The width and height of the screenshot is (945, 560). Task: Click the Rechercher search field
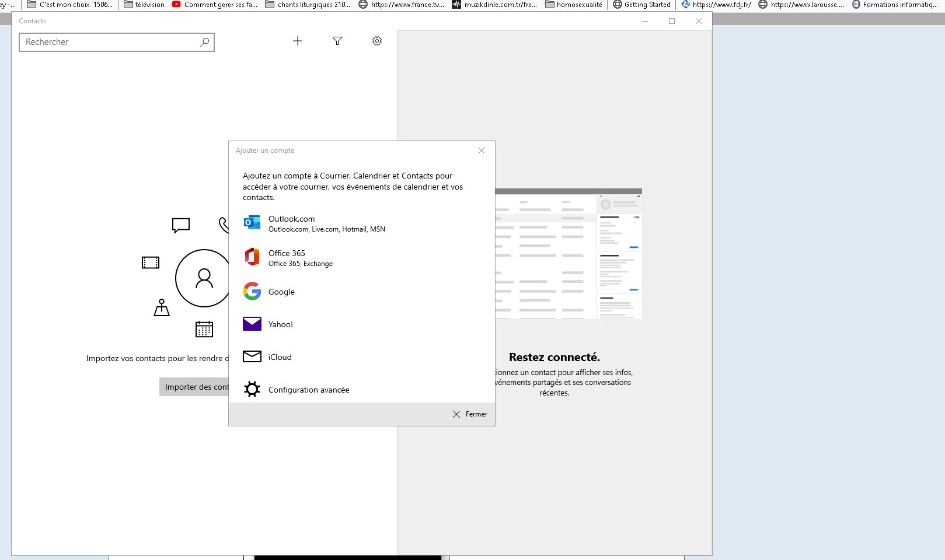click(x=117, y=42)
